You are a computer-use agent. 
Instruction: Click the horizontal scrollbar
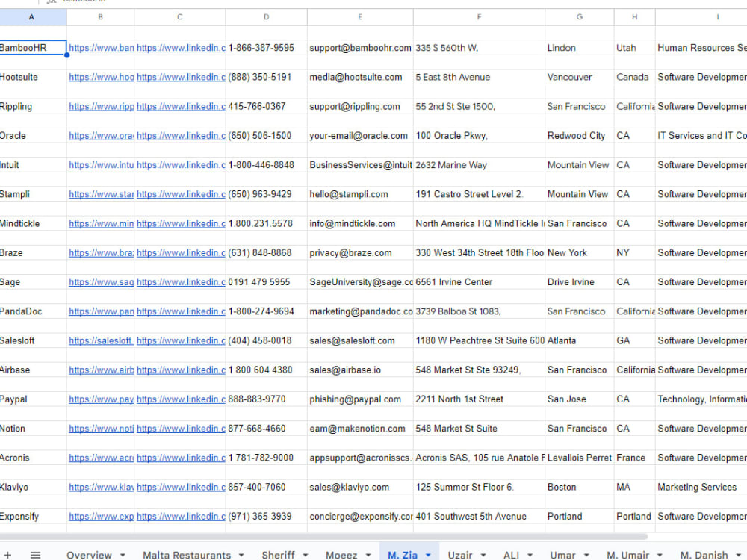[x=324, y=536]
